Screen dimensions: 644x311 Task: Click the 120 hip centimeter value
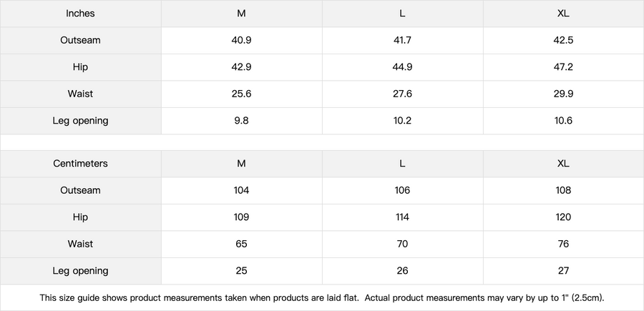(563, 217)
